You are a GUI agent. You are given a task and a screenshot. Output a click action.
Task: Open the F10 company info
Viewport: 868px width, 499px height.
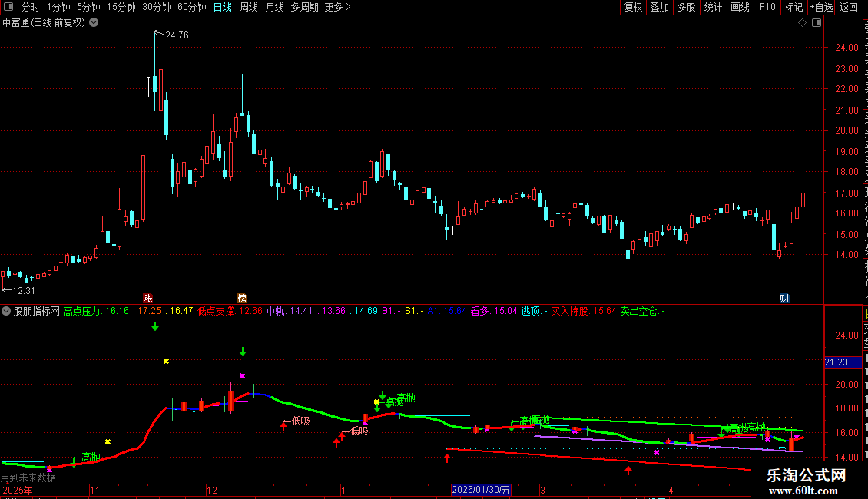[x=767, y=7]
